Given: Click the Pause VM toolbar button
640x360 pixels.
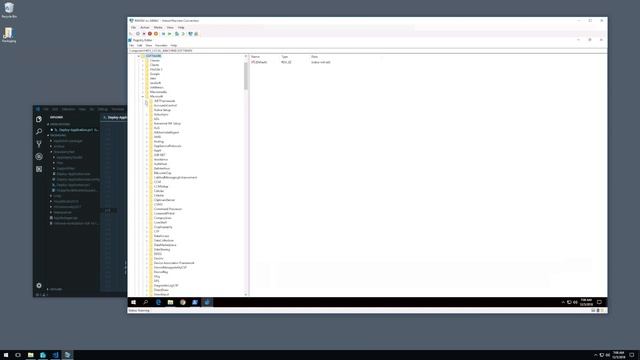Looking at the screenshot, I should tap(164, 34).
